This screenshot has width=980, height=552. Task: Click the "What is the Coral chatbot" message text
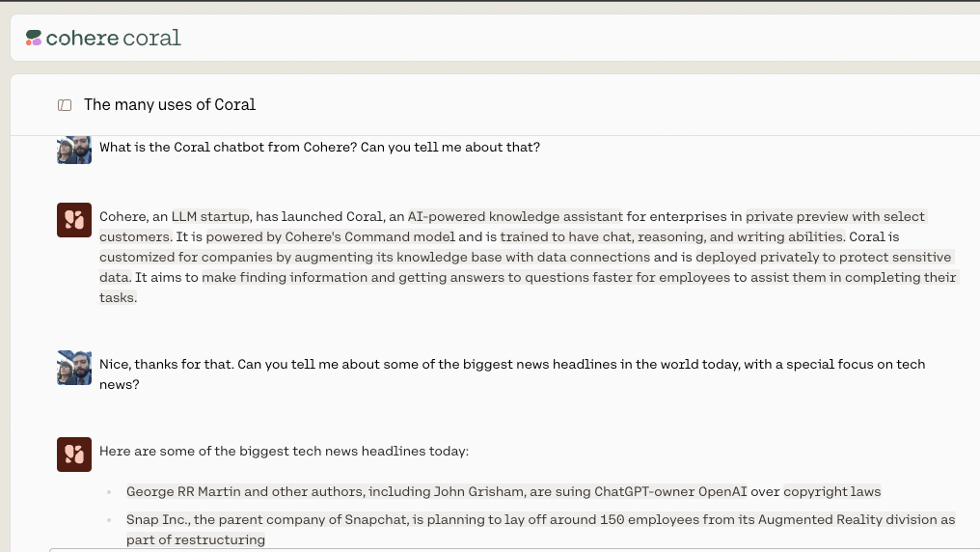[319, 148]
